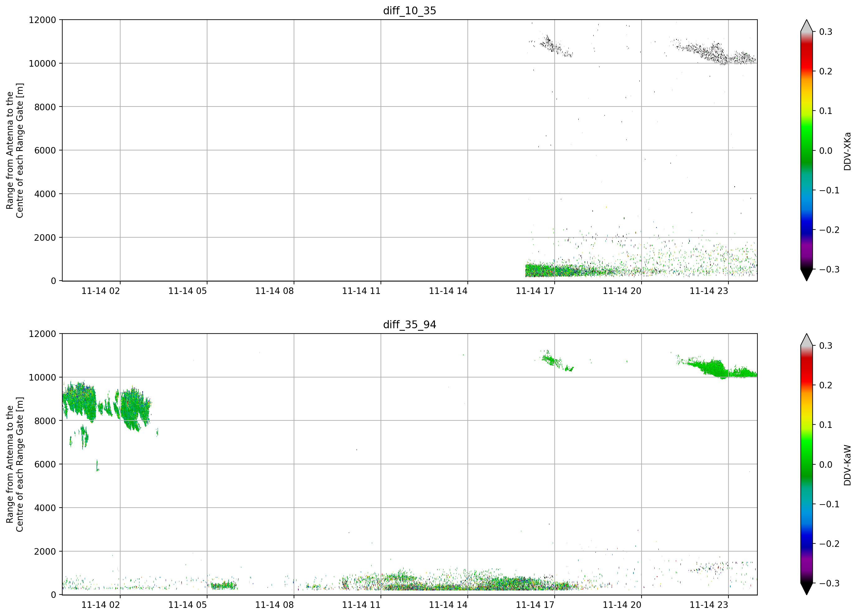Viewport: 858px width, 616px height.
Task: Click the "4000" y-tick of the diff_35_94 plot
Action: [x=45, y=508]
